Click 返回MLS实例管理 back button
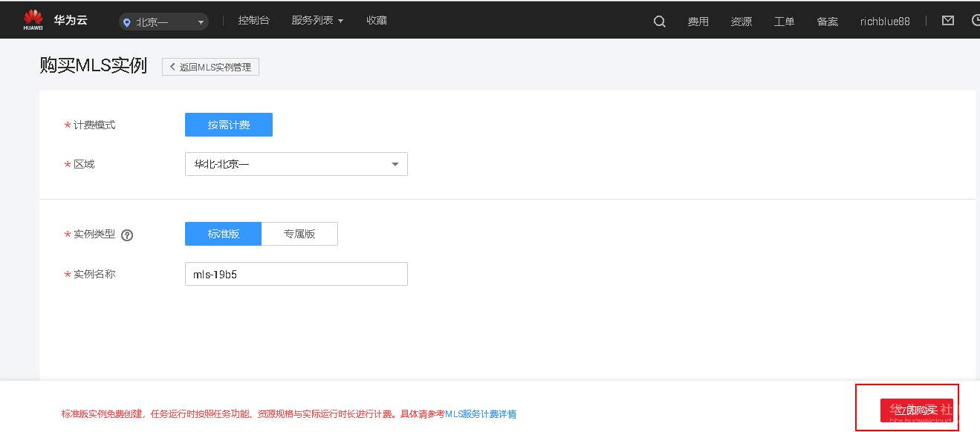 210,67
